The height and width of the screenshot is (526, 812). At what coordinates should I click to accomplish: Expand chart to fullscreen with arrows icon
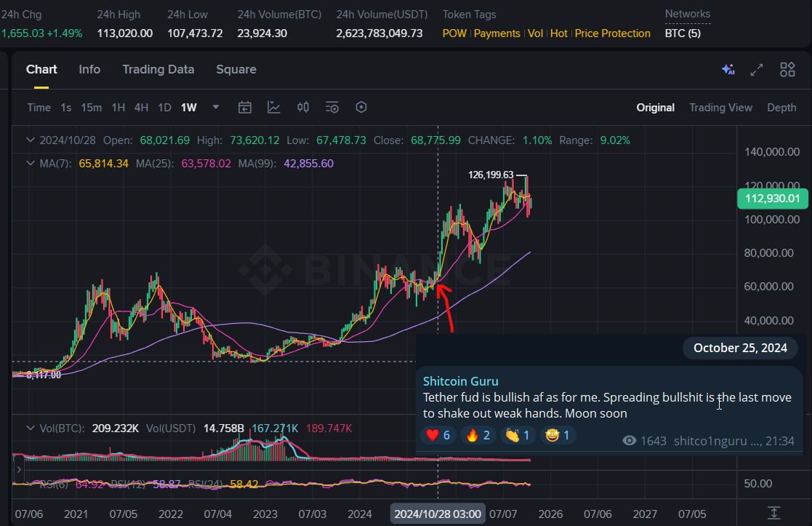click(x=757, y=70)
